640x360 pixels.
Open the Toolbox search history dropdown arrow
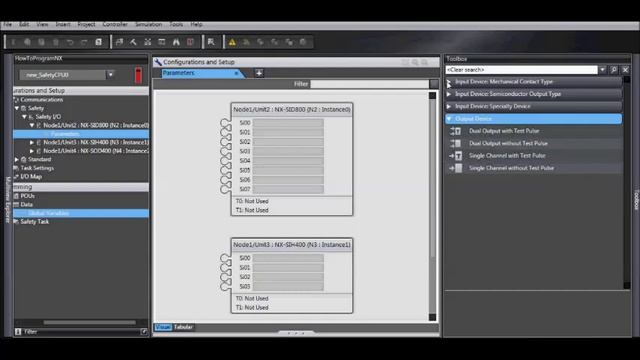602,70
